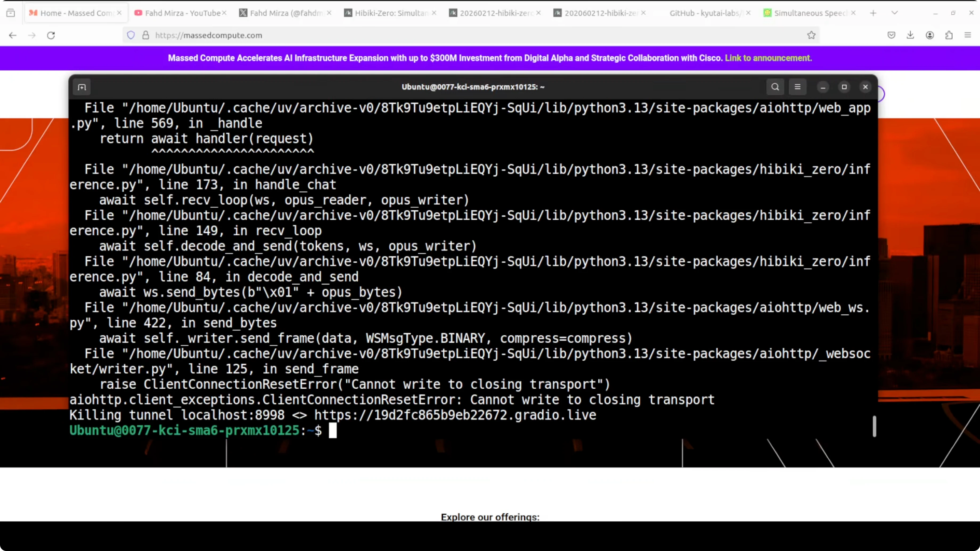Close the Hibiki-Zero Simultaneous tab
This screenshot has height=551, width=980.
coord(434,13)
